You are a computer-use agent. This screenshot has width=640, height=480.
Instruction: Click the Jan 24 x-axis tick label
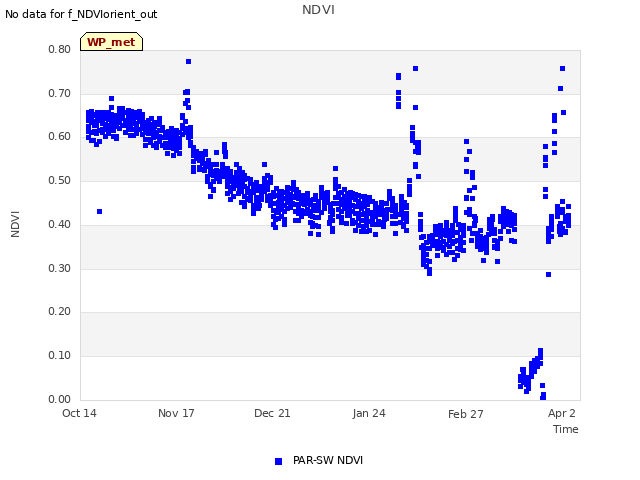(x=369, y=413)
